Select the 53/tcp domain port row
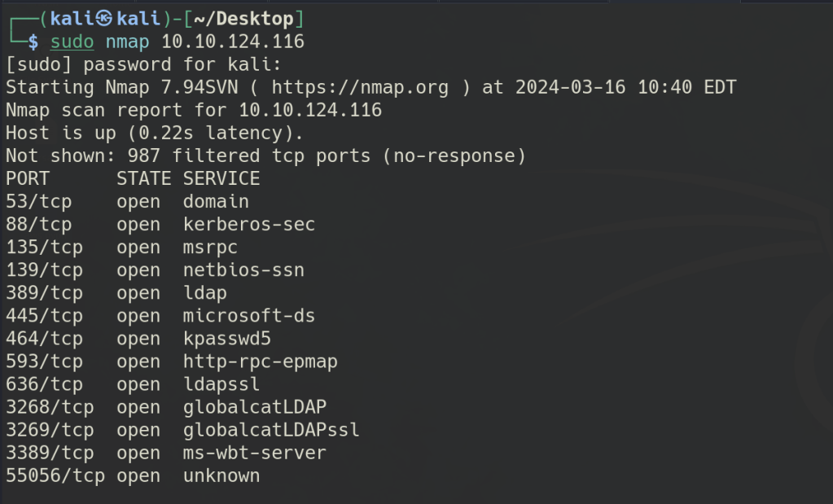The width and height of the screenshot is (833, 504). pyautogui.click(x=127, y=201)
